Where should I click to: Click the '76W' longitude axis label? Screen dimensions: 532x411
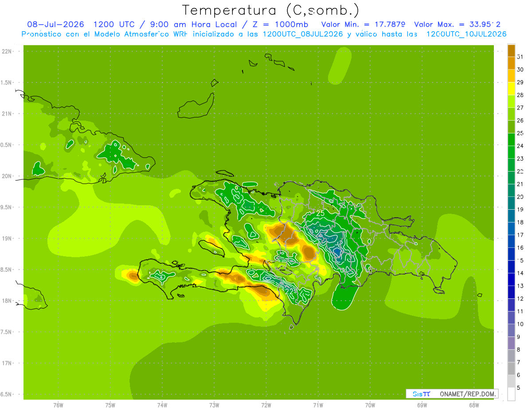click(58, 405)
